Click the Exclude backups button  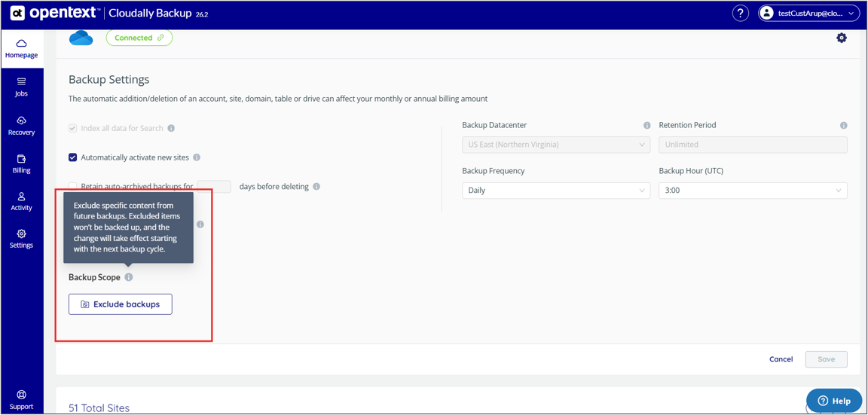120,304
